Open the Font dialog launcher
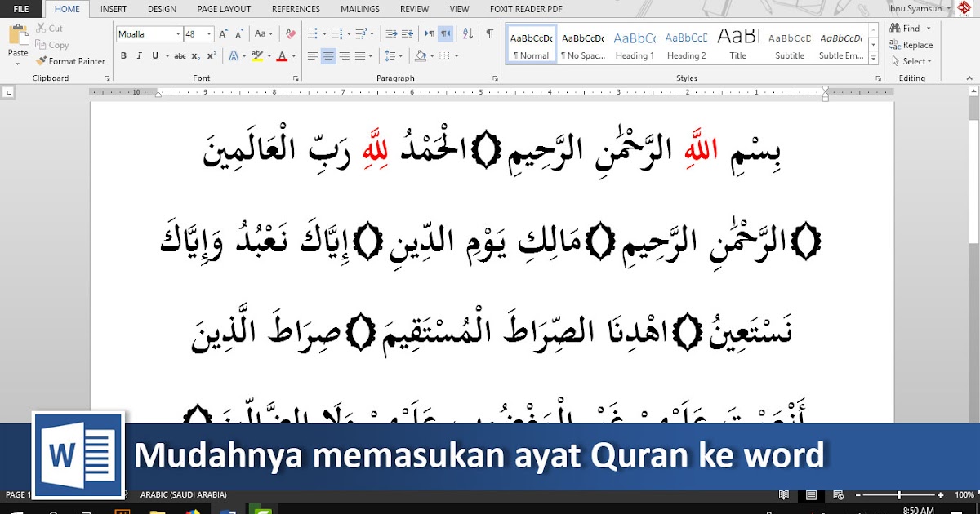 tap(295, 79)
